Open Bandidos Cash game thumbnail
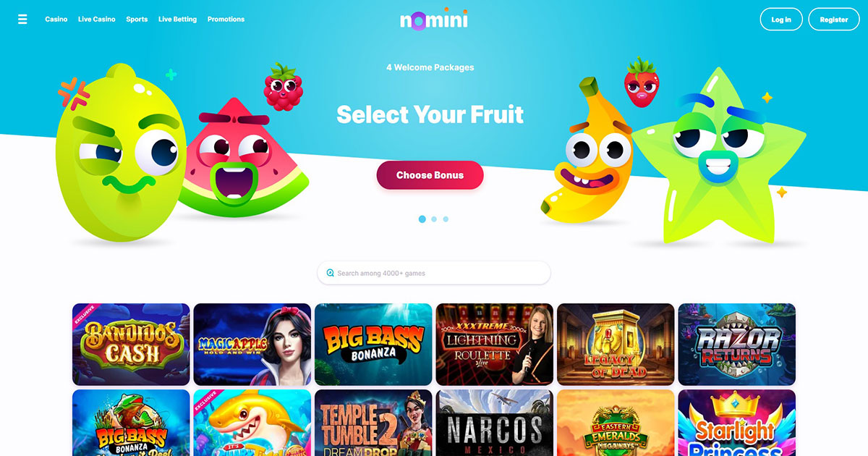The height and width of the screenshot is (456, 868). pyautogui.click(x=131, y=344)
